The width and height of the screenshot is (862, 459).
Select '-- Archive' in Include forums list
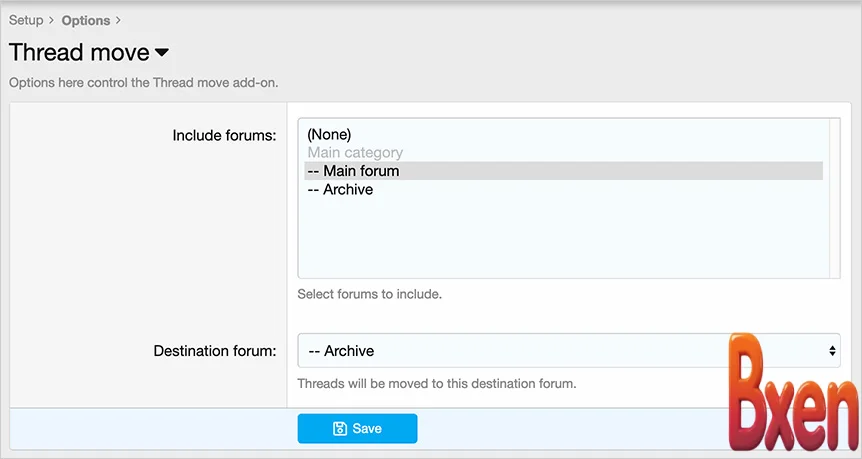tap(340, 189)
